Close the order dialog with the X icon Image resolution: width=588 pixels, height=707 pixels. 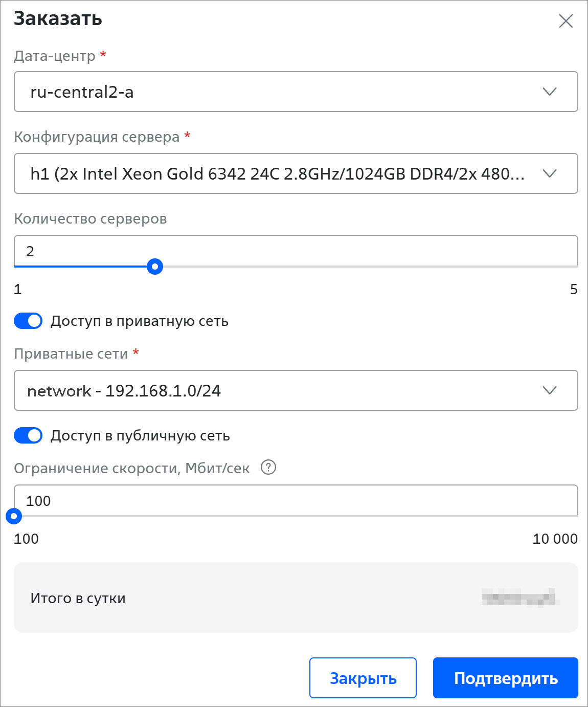(566, 21)
